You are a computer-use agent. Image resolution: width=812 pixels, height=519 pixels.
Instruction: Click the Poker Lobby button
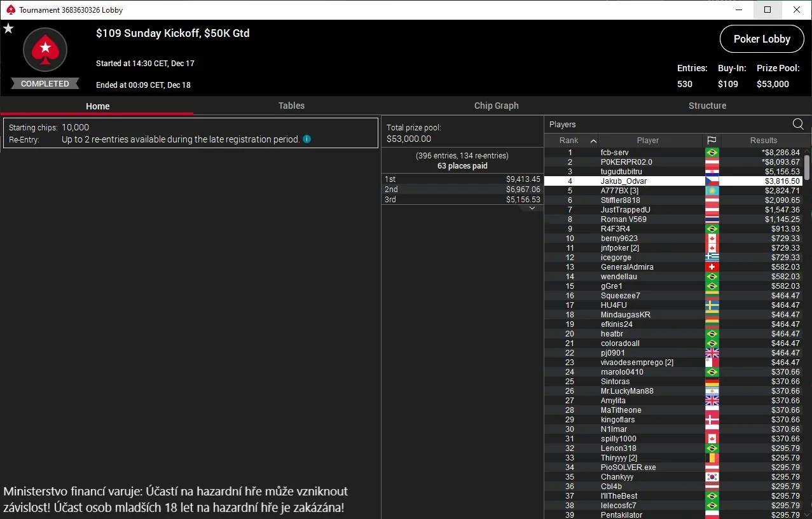click(x=761, y=39)
